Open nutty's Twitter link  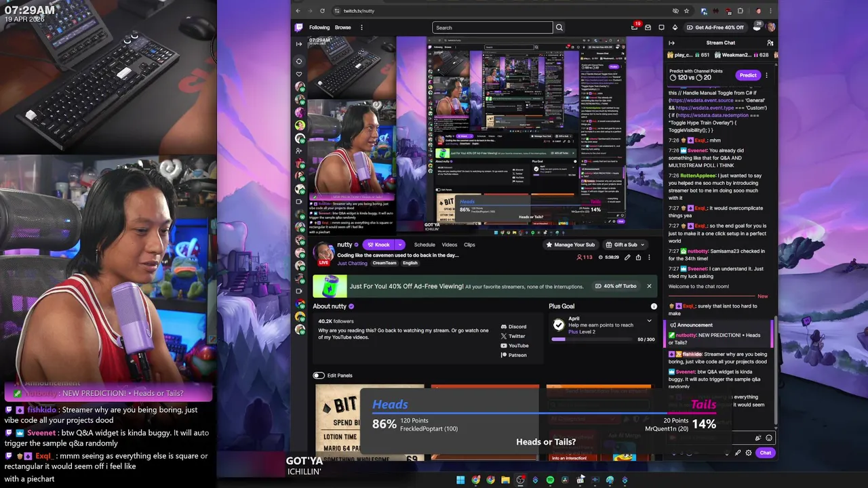point(513,336)
